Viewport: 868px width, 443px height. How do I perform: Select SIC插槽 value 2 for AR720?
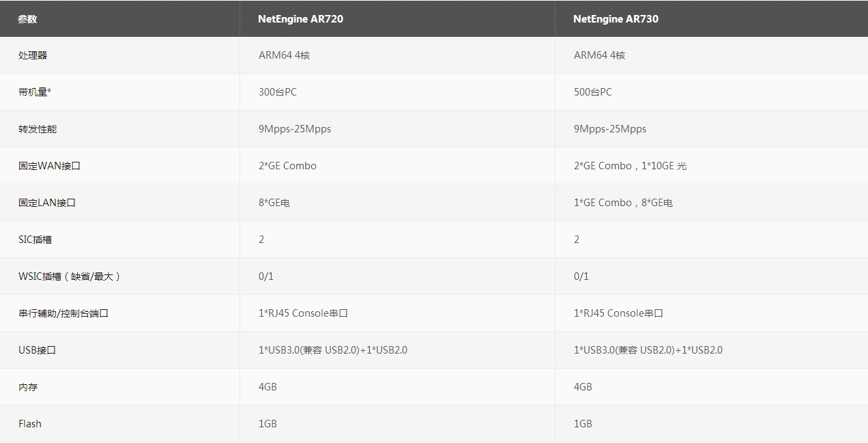(261, 240)
